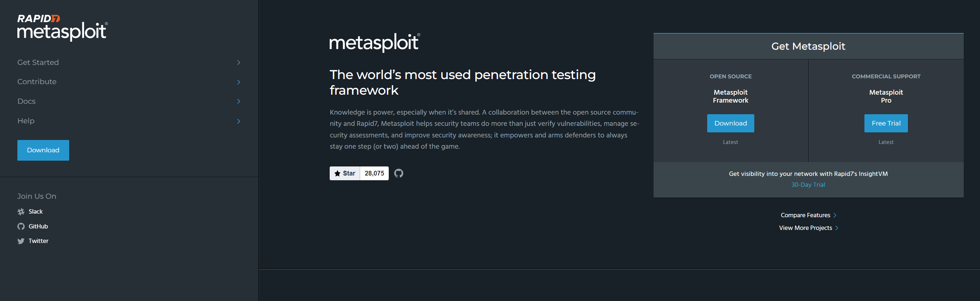This screenshot has height=301, width=980.
Task: Download Metasploit Framework open source
Action: pyautogui.click(x=730, y=123)
